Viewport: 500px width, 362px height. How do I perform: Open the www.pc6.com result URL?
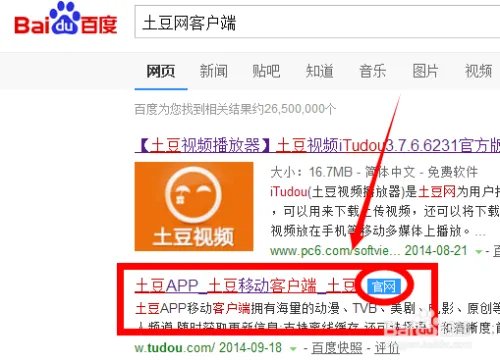coord(334,250)
